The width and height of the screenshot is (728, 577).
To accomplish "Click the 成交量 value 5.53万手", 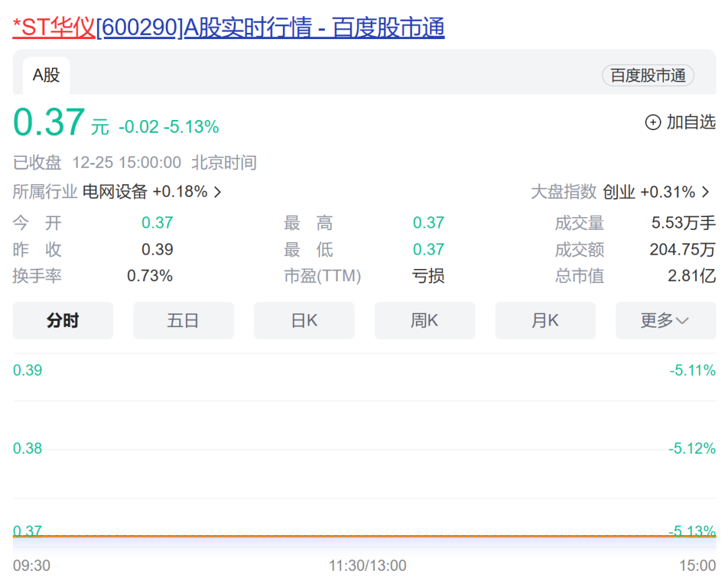I will pyautogui.click(x=684, y=223).
